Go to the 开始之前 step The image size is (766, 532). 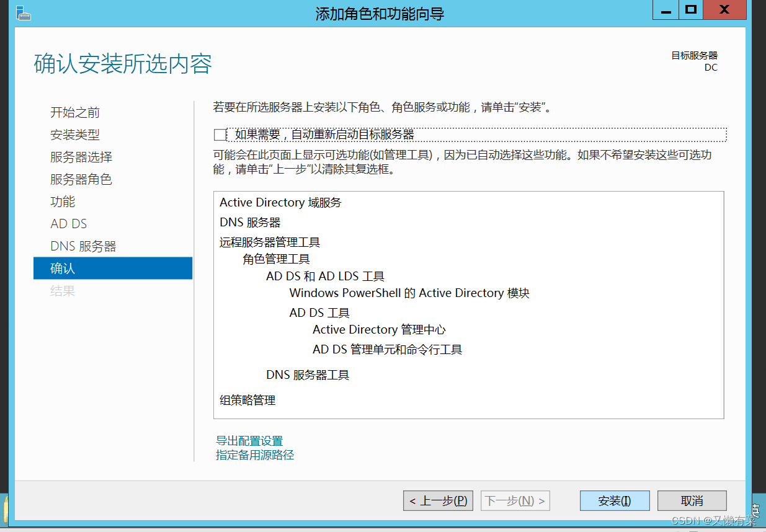(75, 112)
